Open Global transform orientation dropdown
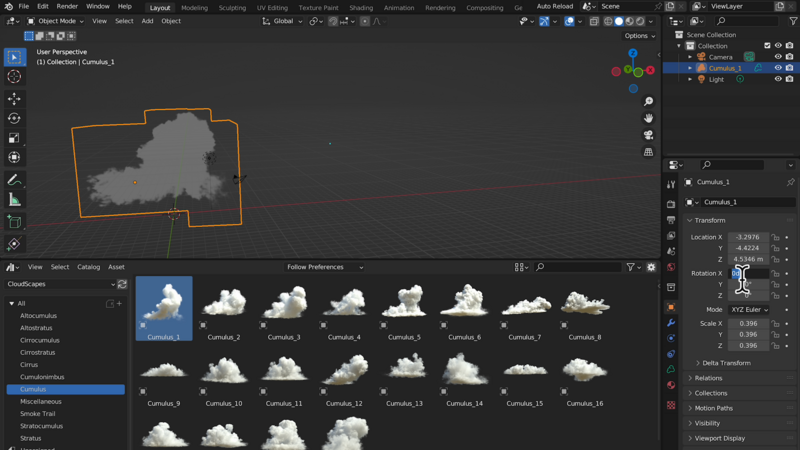 pyautogui.click(x=282, y=21)
